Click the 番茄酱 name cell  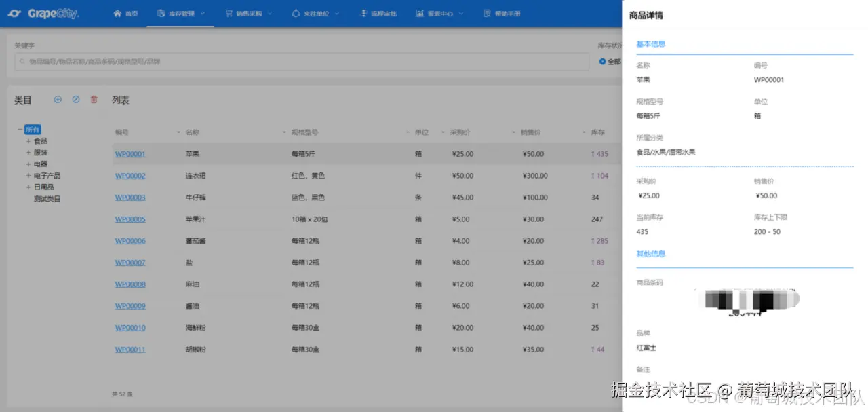coord(195,241)
